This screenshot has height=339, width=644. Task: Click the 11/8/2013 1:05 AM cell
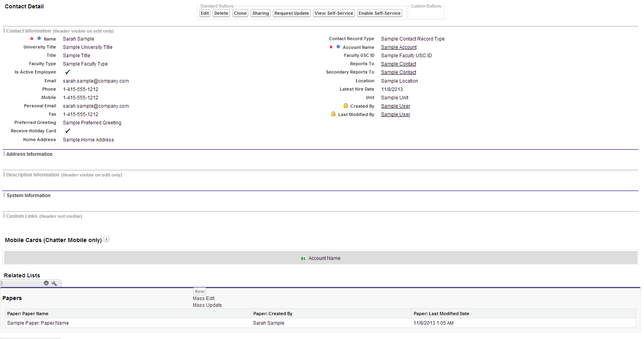(x=523, y=323)
